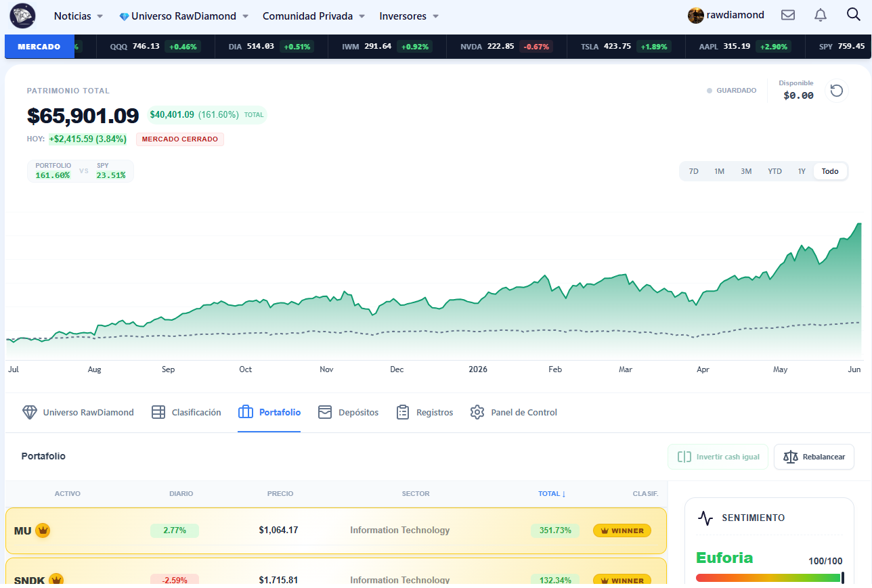
Task: Click the refresh available balance icon
Action: [837, 90]
